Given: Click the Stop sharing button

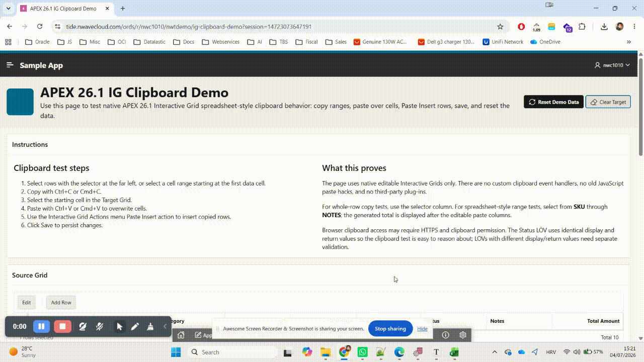Looking at the screenshot, I should click(390, 329).
